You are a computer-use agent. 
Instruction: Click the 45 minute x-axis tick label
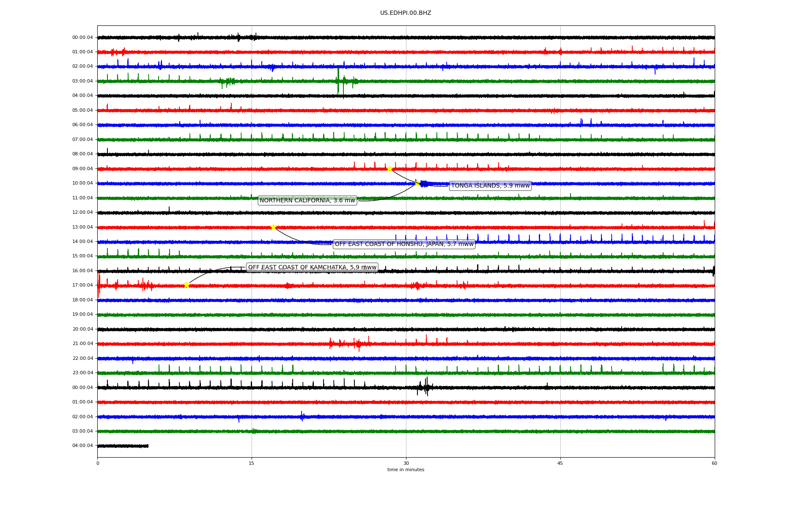click(560, 464)
